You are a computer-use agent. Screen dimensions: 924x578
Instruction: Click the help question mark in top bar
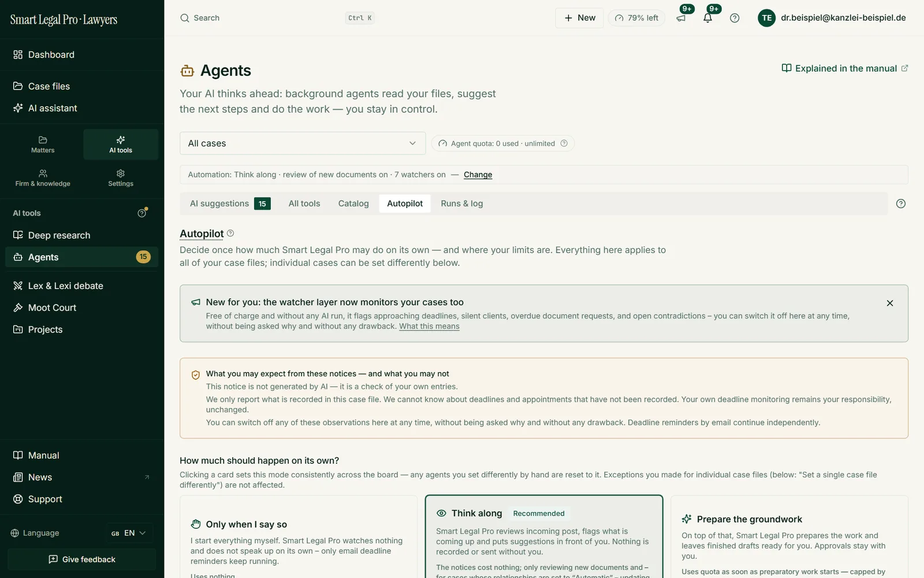pyautogui.click(x=735, y=18)
